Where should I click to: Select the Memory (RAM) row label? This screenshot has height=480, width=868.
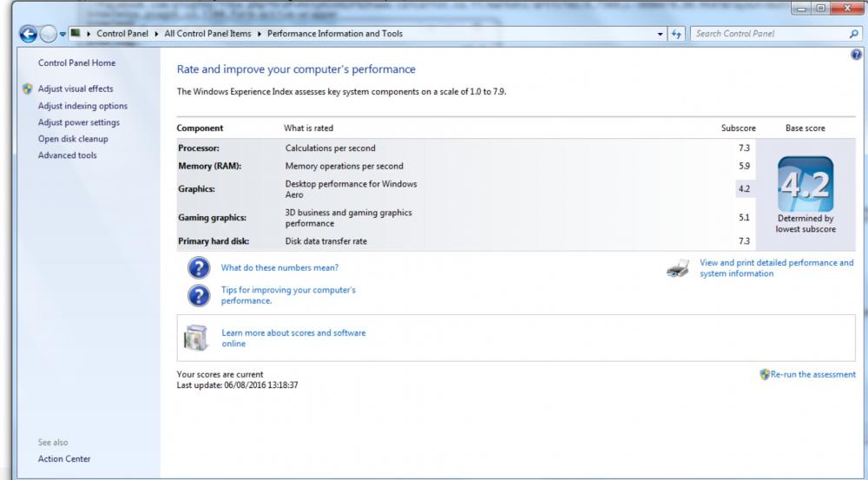210,166
